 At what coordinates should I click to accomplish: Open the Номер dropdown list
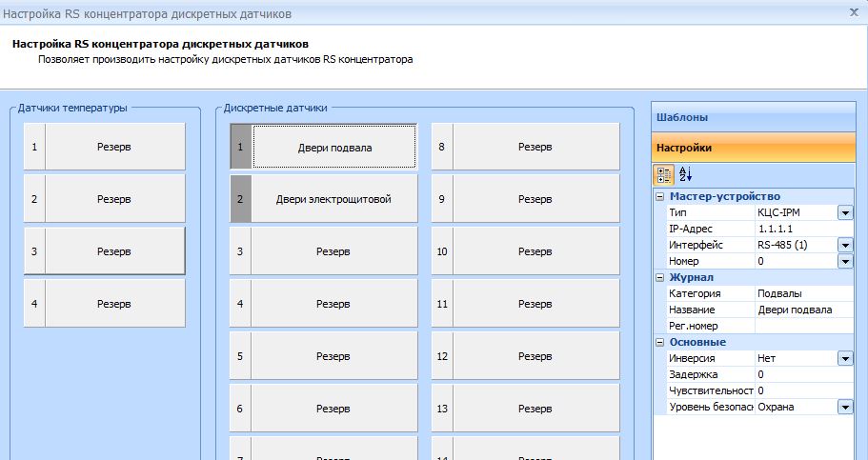pyautogui.click(x=844, y=261)
